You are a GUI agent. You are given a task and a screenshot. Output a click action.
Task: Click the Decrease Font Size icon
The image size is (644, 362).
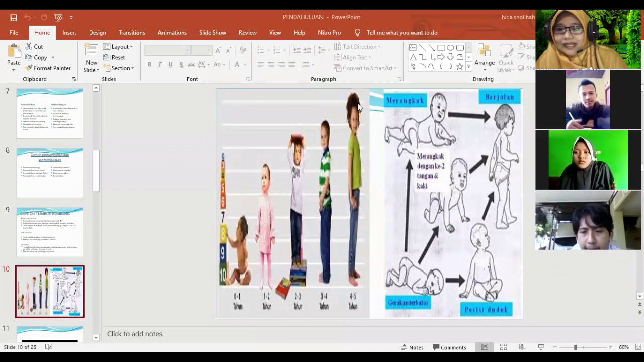(x=228, y=50)
